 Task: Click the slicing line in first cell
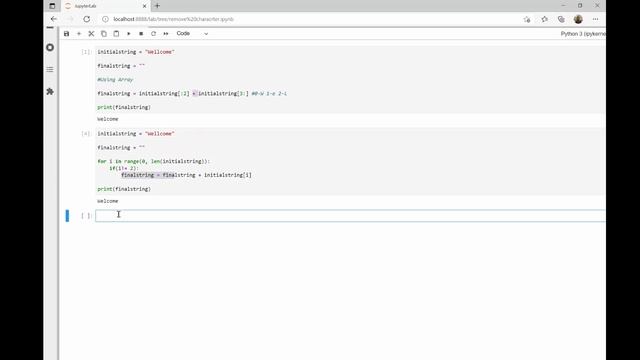pyautogui.click(x=192, y=93)
